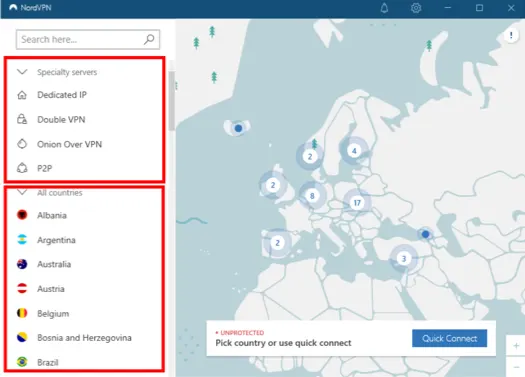Collapse the Specialty servers section
The image size is (525, 377).
(22, 72)
